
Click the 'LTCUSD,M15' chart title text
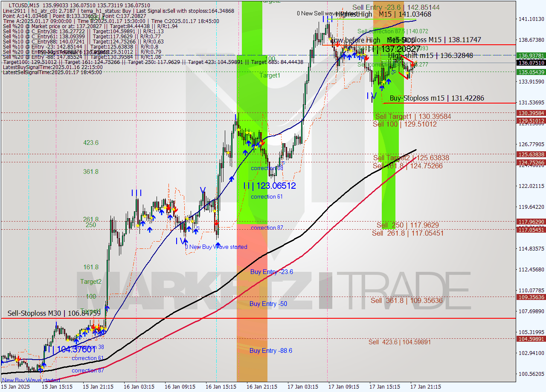point(23,6)
